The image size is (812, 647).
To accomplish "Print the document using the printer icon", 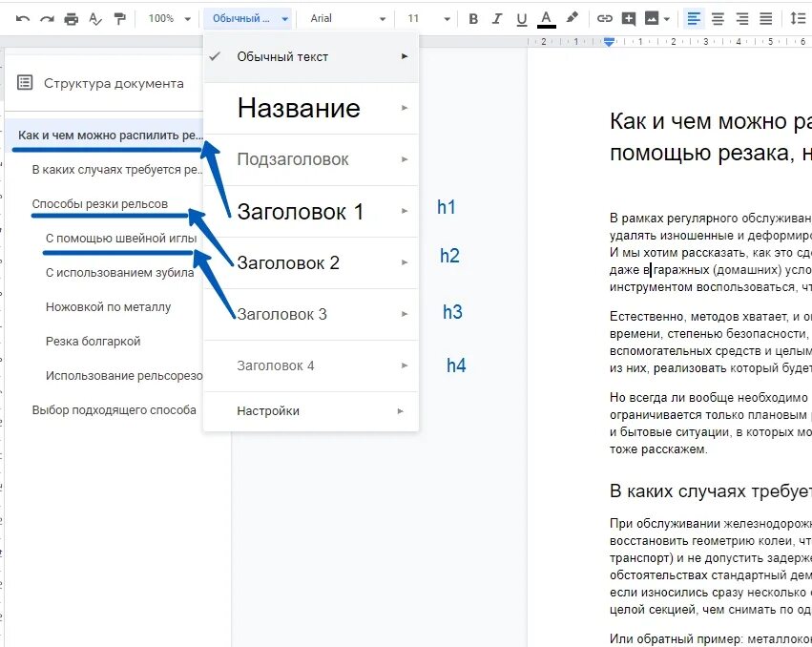I will click(71, 19).
